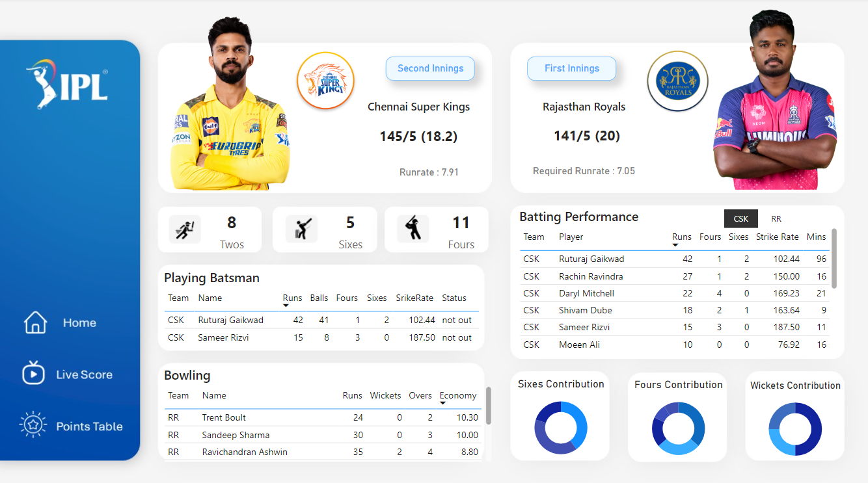
Task: Click Sameer Rizvi's strike rate 187.50 in Playing Batsman
Action: (423, 337)
